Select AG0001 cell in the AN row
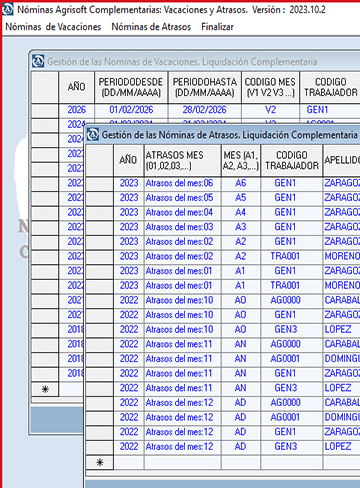 point(292,359)
